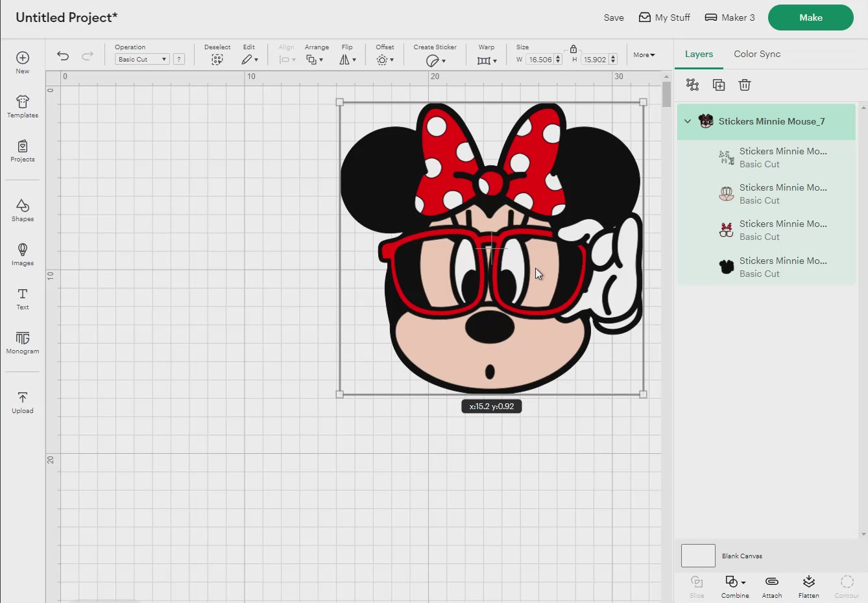Open the Arrange dropdown
The height and width of the screenshot is (603, 868).
coord(315,60)
